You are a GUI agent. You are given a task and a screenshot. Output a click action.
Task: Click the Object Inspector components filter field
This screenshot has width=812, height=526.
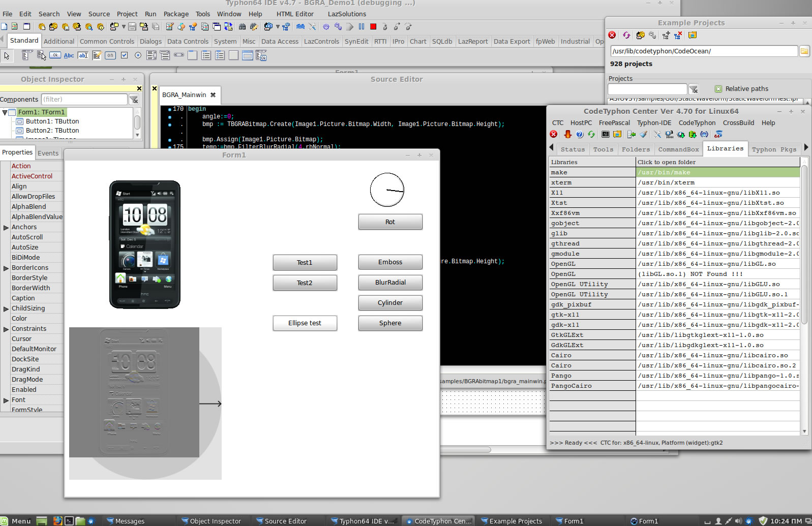(84, 100)
